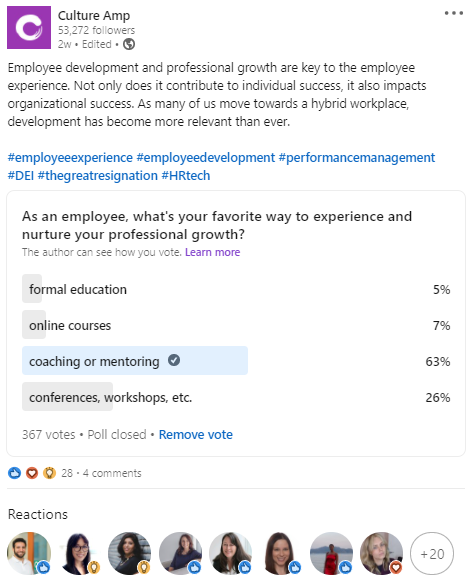This screenshot has width=471, height=583.
Task: Click the checkmark beside coaching or mentoring
Action: pyautogui.click(x=174, y=360)
